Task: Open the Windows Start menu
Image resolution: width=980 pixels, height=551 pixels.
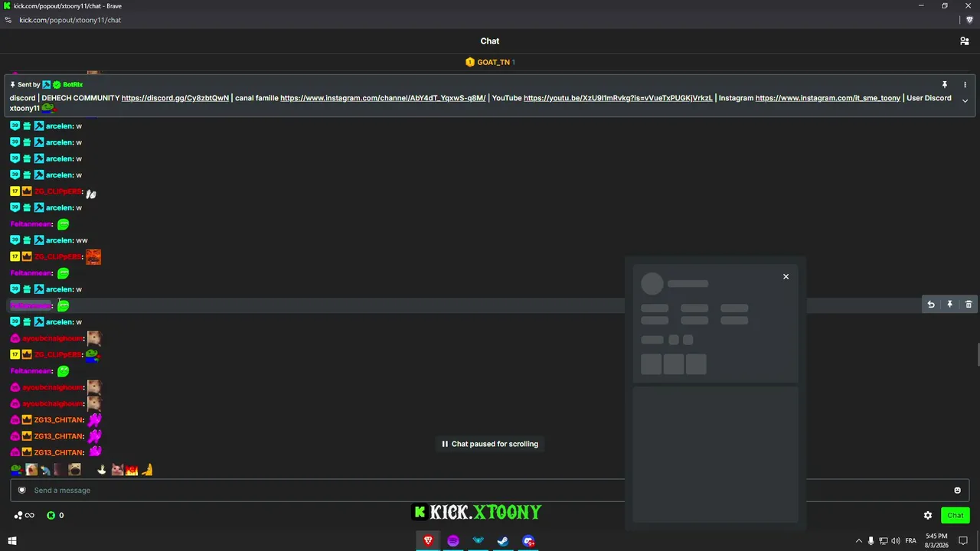Action: tap(11, 541)
